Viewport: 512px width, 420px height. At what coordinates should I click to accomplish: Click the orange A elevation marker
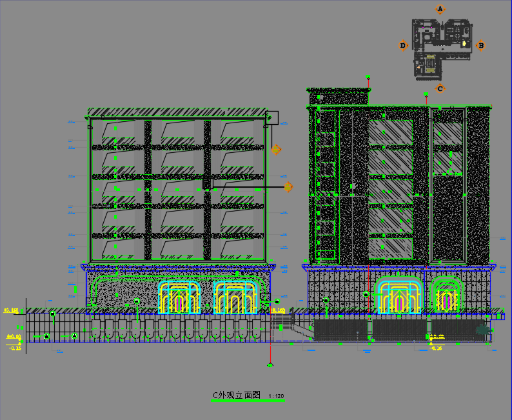[x=440, y=9]
